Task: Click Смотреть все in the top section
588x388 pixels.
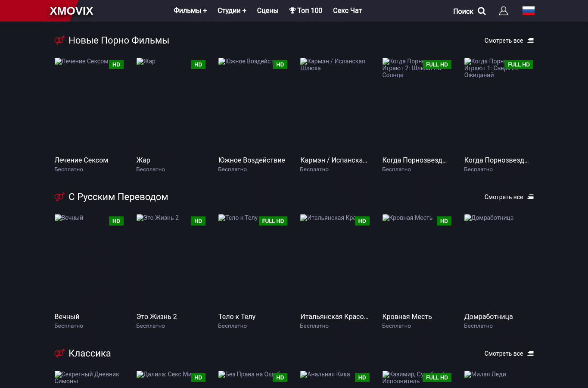Action: [x=504, y=41]
